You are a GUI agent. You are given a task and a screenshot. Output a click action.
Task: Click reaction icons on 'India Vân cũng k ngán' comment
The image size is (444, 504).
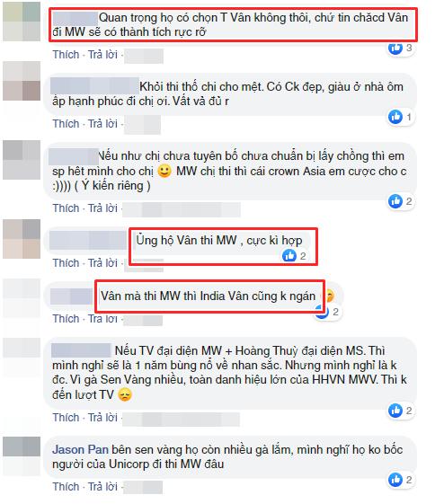point(328,312)
